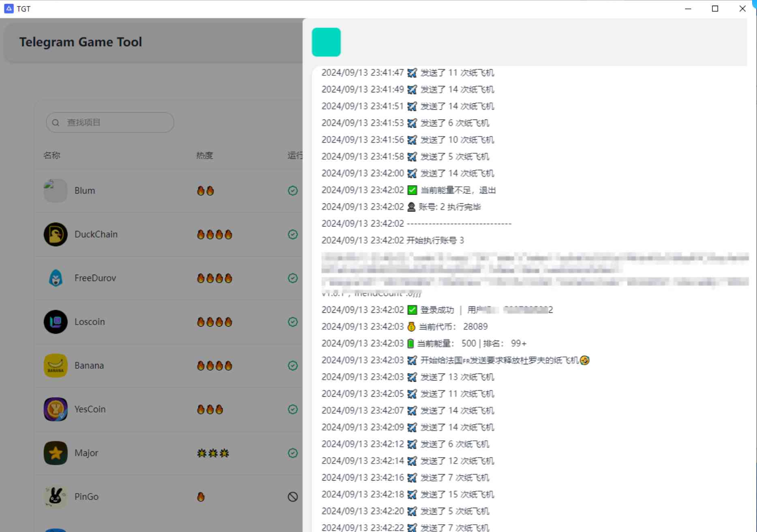Click the Banana app icon

point(56,365)
